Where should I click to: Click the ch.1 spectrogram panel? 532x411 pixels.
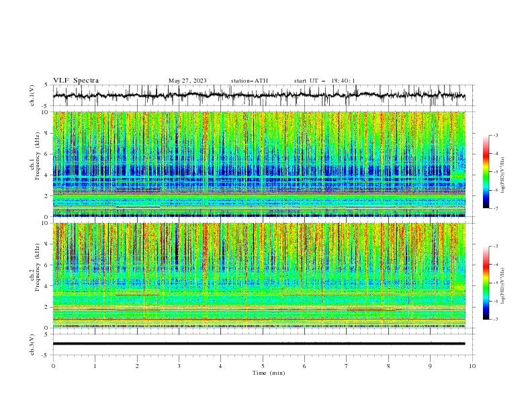click(259, 164)
